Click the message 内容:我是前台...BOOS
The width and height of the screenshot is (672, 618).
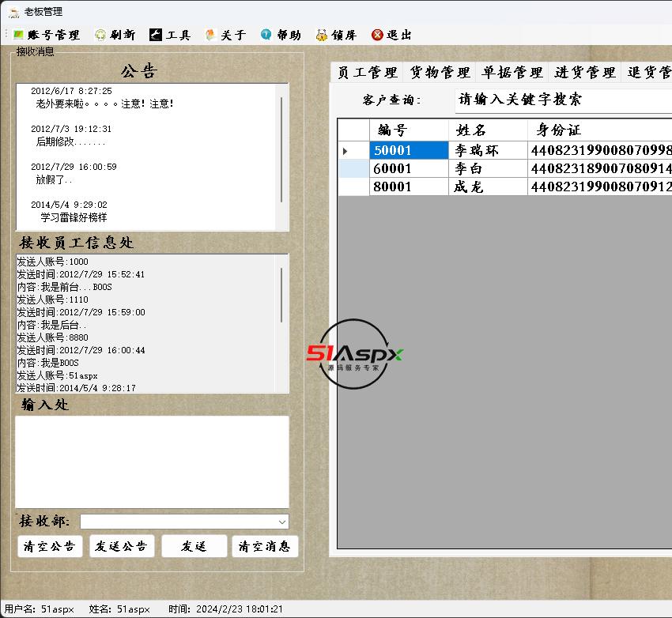(x=64, y=287)
